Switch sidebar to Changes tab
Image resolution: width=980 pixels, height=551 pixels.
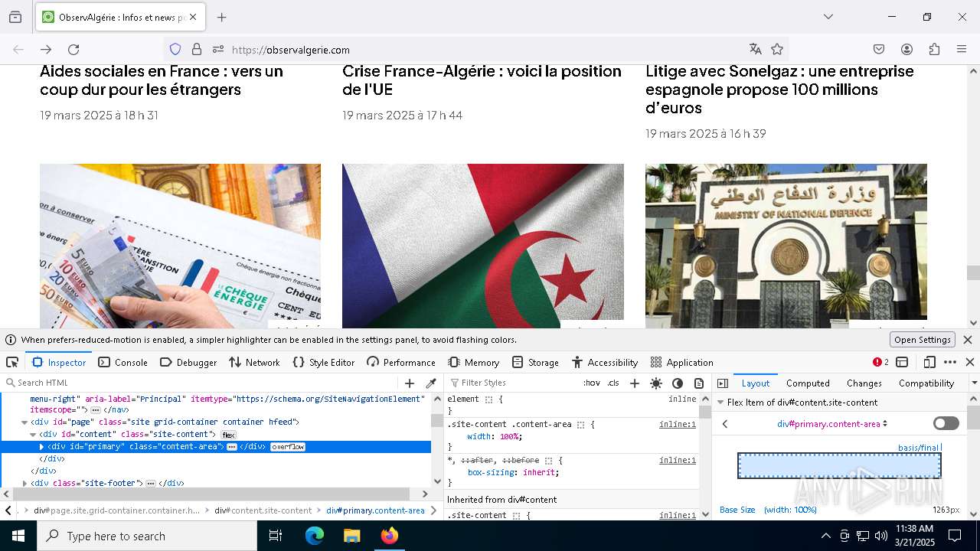point(864,383)
